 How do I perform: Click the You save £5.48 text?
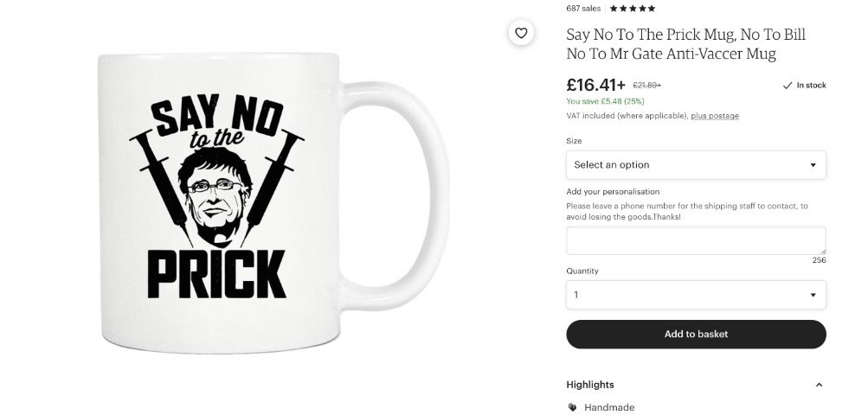point(605,101)
